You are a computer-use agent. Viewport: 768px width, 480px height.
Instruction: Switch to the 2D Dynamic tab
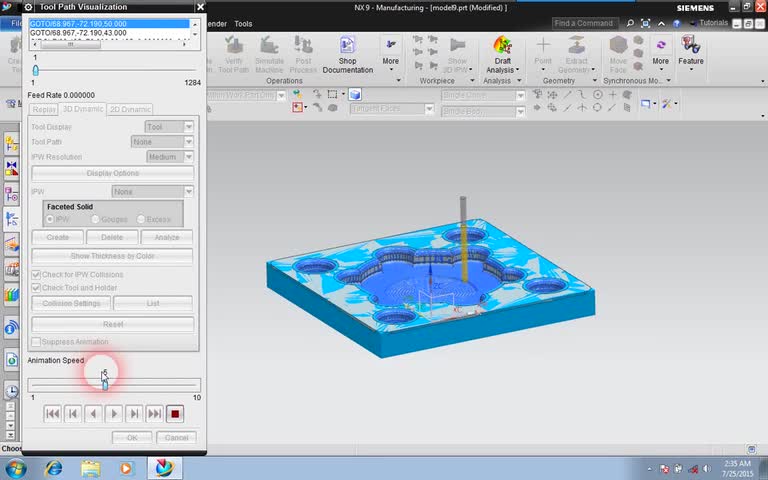pos(130,109)
